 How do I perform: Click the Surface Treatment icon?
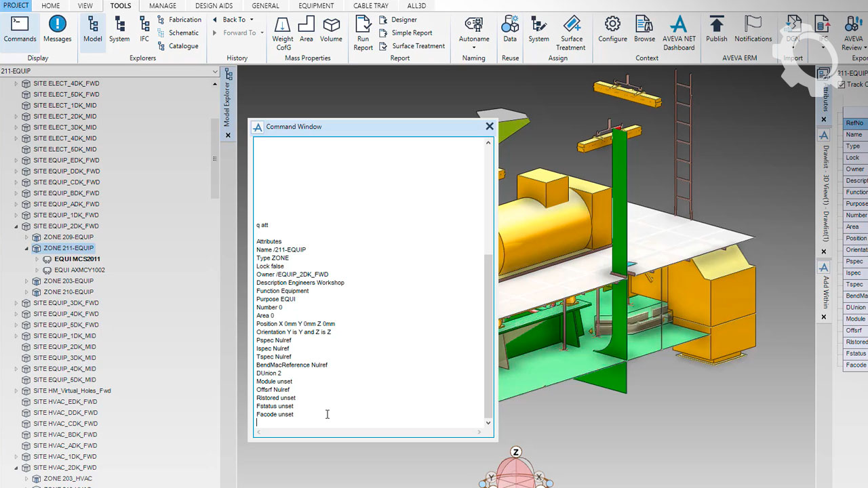(571, 33)
